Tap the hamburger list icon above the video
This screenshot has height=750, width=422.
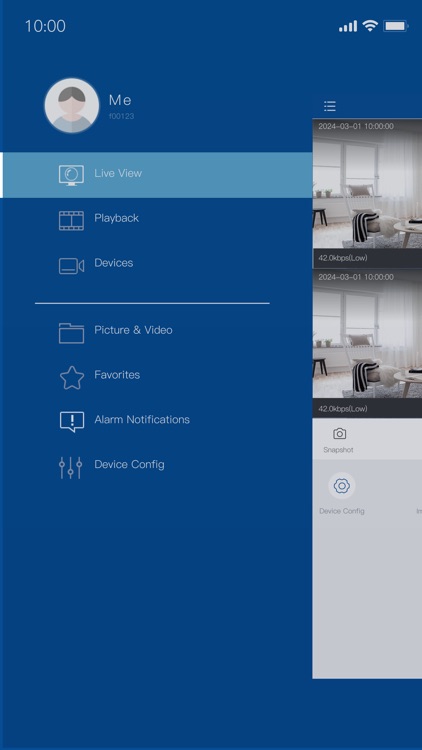tap(330, 106)
